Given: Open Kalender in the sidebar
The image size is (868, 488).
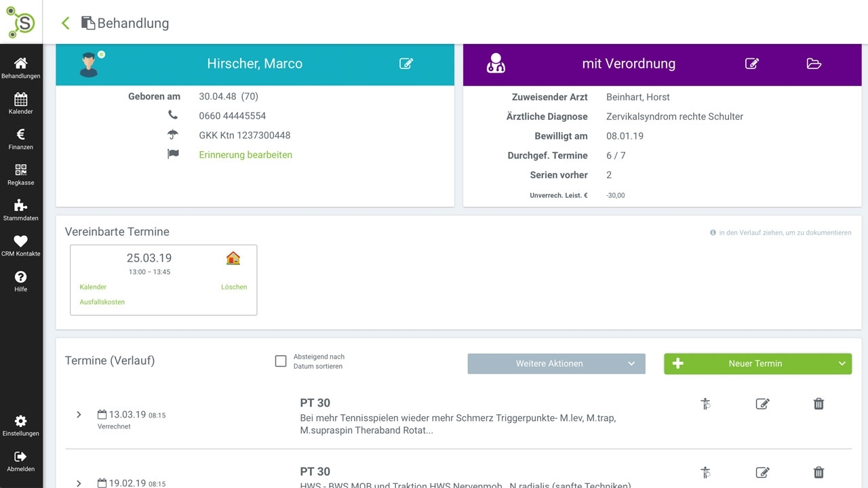Looking at the screenshot, I should 21,103.
